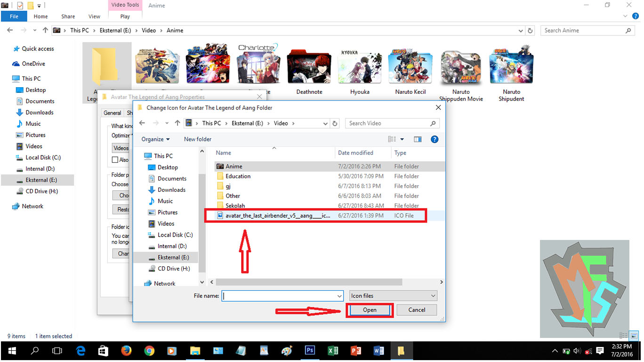Click the volume speaker tray icon
The height and width of the screenshot is (362, 644).
point(577,351)
